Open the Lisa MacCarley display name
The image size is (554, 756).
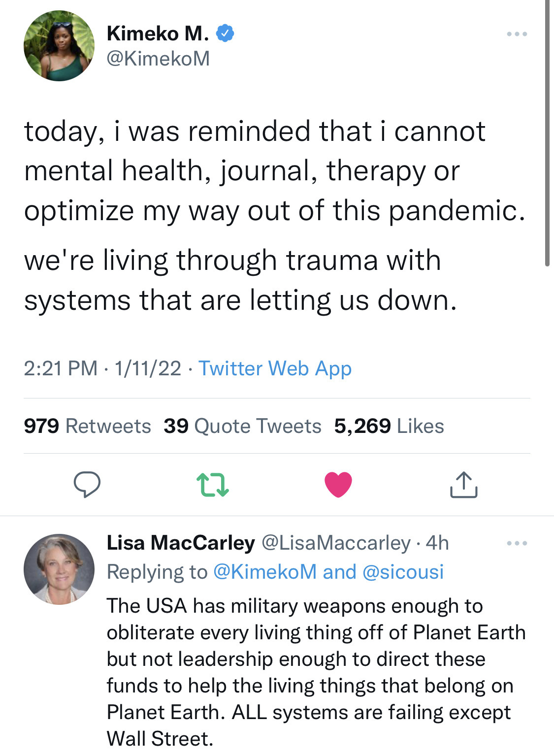[181, 543]
